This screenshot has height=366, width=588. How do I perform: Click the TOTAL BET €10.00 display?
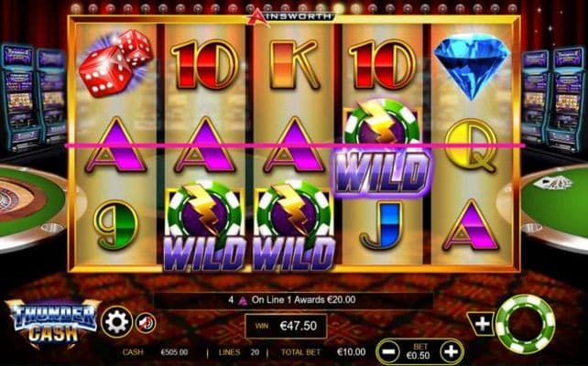tap(323, 352)
